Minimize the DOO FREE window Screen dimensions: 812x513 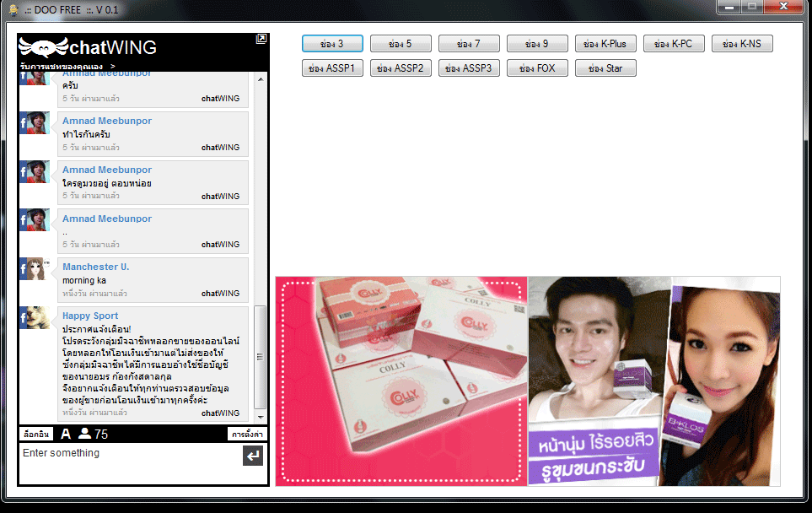pyautogui.click(x=729, y=7)
